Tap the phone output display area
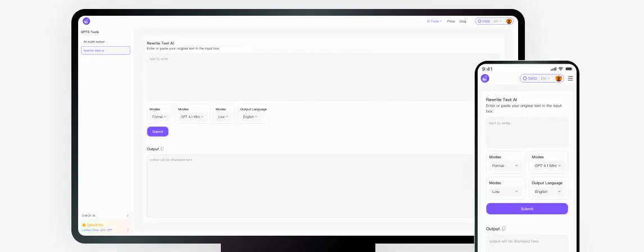Screen dimensions: 644x252 point(527,244)
